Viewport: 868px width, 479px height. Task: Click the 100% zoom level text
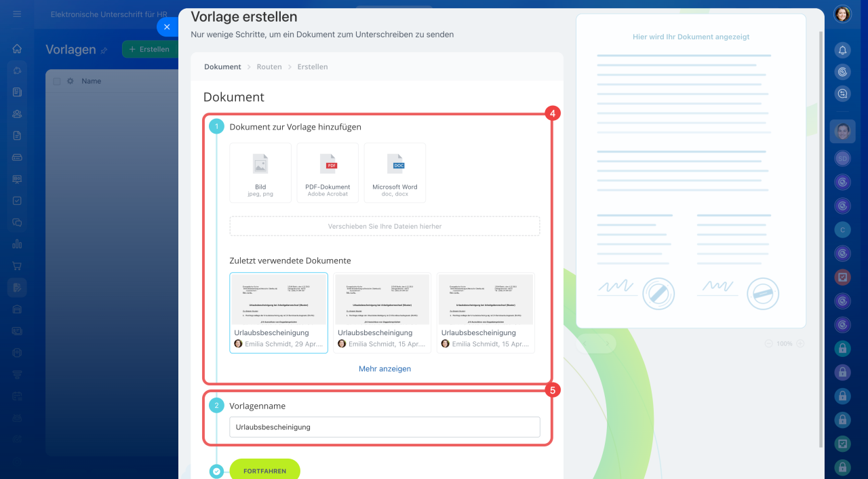[785, 344]
